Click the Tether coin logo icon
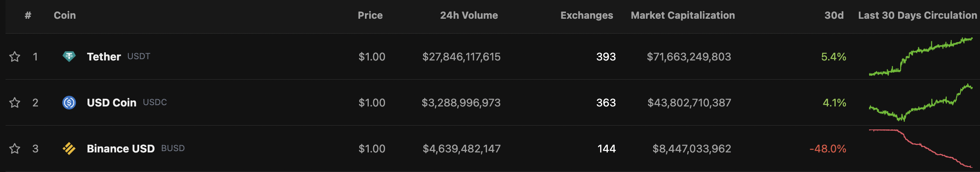 pyautogui.click(x=69, y=56)
